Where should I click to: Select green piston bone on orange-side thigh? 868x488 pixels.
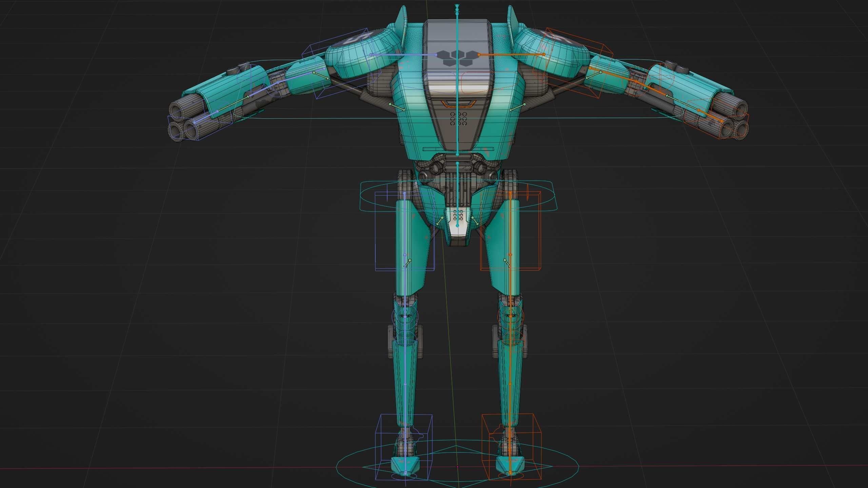507,263
